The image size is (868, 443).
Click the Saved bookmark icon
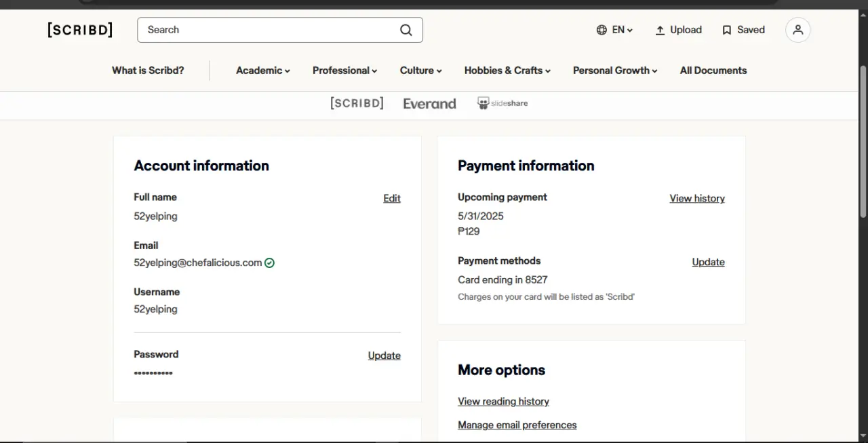(727, 30)
